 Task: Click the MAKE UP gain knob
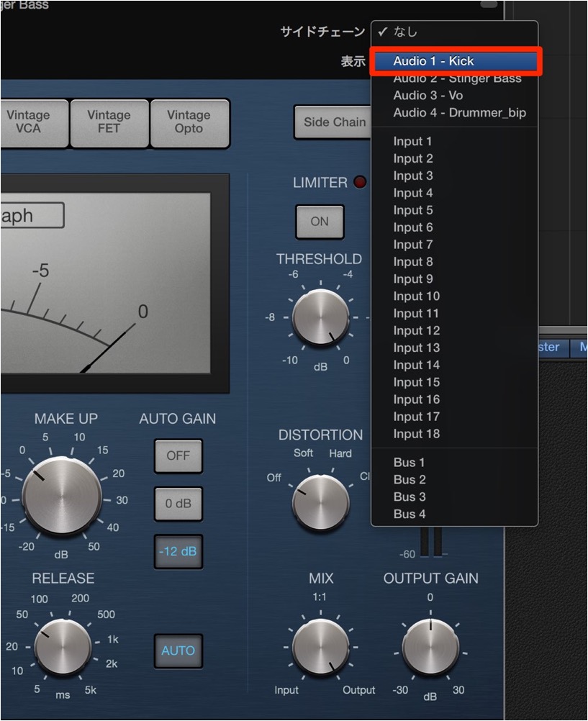[x=62, y=496]
